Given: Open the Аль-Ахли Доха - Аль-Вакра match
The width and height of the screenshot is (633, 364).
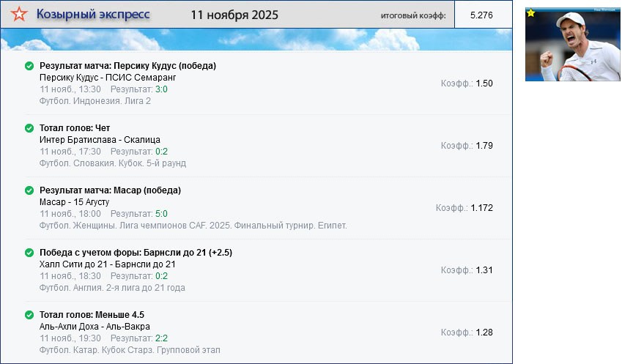Looking at the screenshot, I should coord(95,327).
